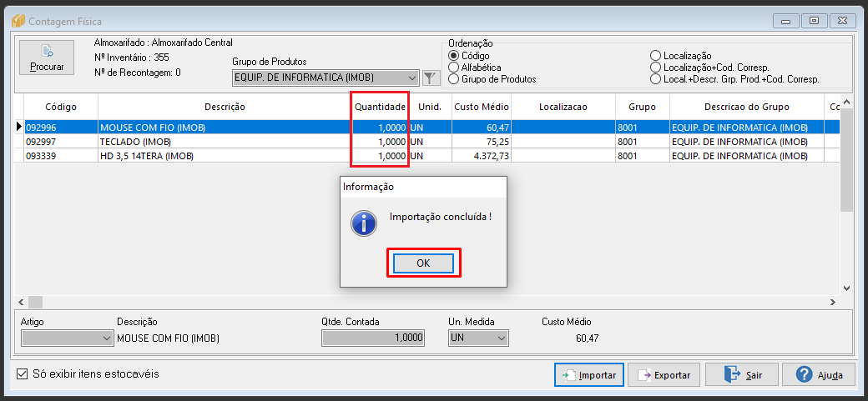Click Descricao do Grupo column header

coord(747,107)
